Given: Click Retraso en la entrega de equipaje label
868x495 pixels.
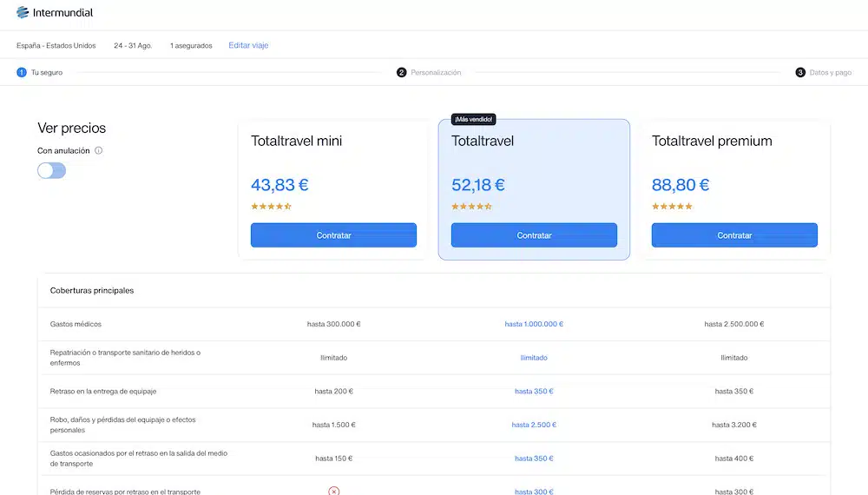Looking at the screenshot, I should (x=103, y=391).
